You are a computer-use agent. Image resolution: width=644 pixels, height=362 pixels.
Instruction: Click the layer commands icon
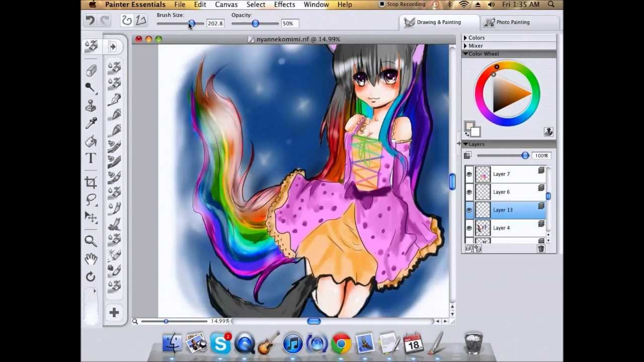coord(469,248)
